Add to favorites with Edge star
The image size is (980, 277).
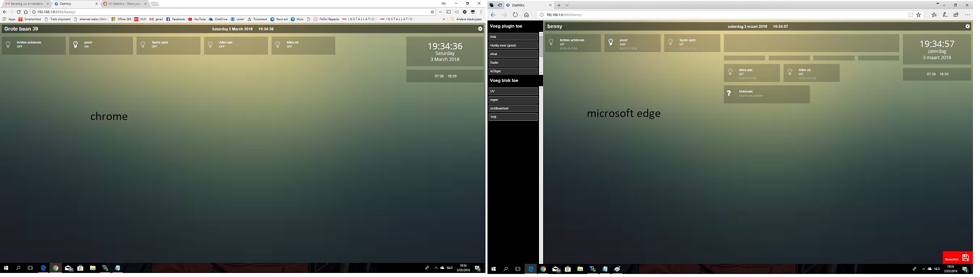pos(919,15)
